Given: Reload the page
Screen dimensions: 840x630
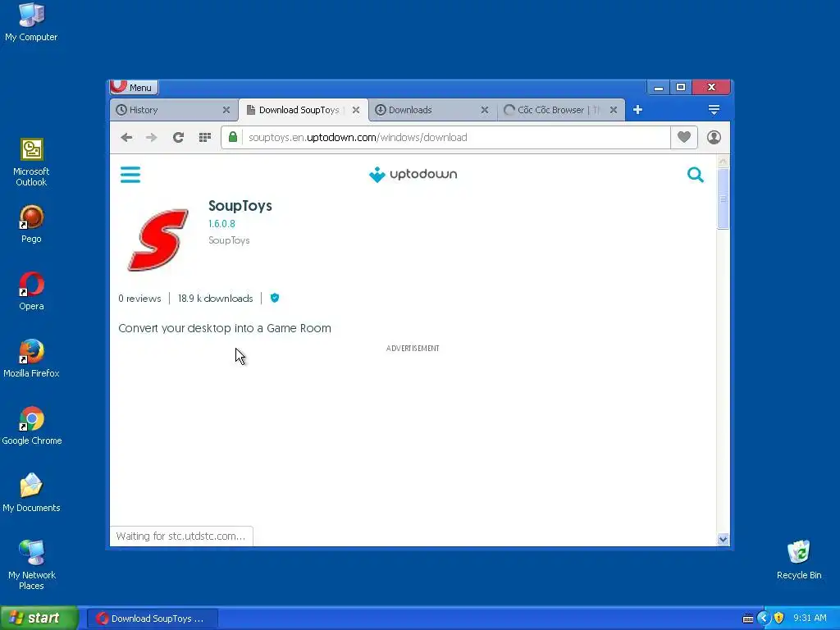Looking at the screenshot, I should point(178,138).
